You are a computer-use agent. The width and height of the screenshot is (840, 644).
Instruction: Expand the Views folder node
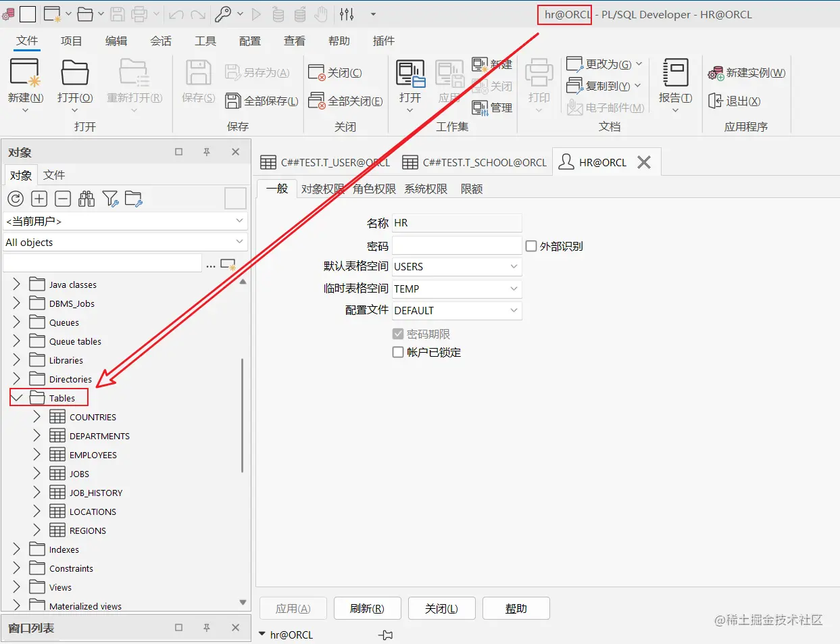coord(17,587)
